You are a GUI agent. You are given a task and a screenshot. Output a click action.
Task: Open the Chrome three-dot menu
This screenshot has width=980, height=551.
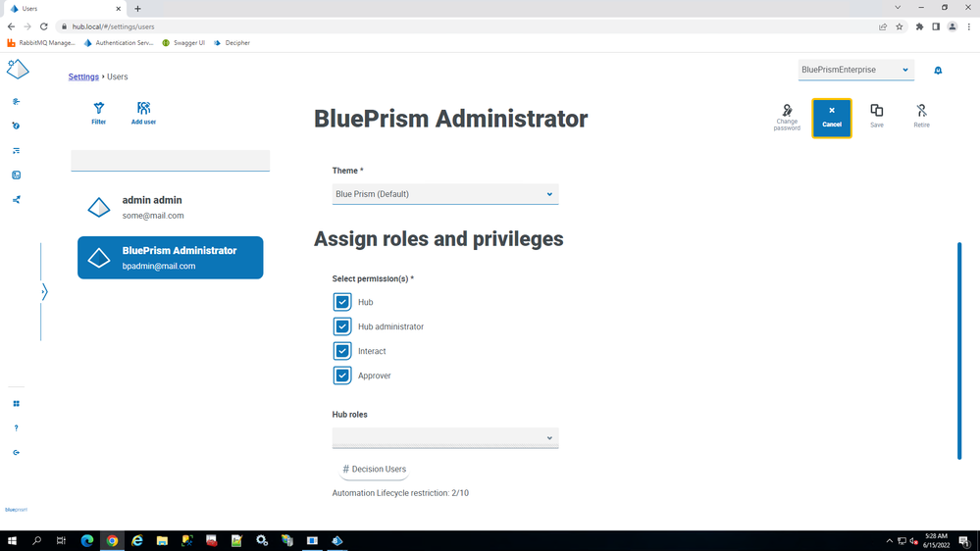point(969,26)
